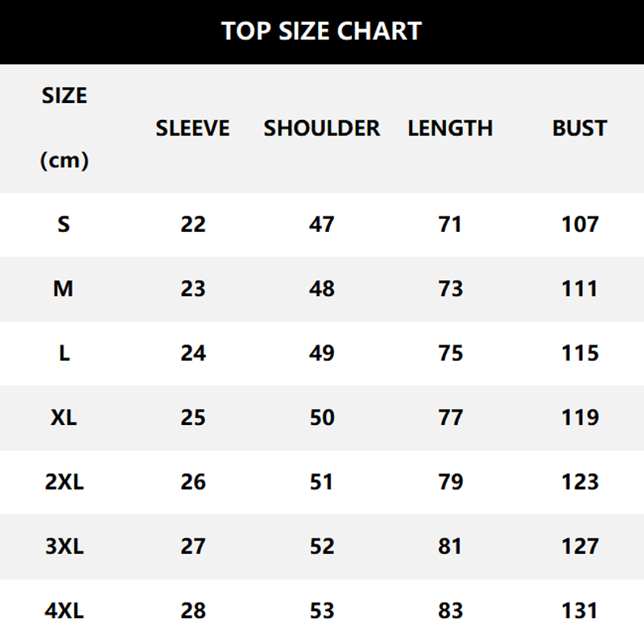Image resolution: width=644 pixels, height=644 pixels.
Task: Select the SIZE (cm) header cell
Action: [64, 128]
